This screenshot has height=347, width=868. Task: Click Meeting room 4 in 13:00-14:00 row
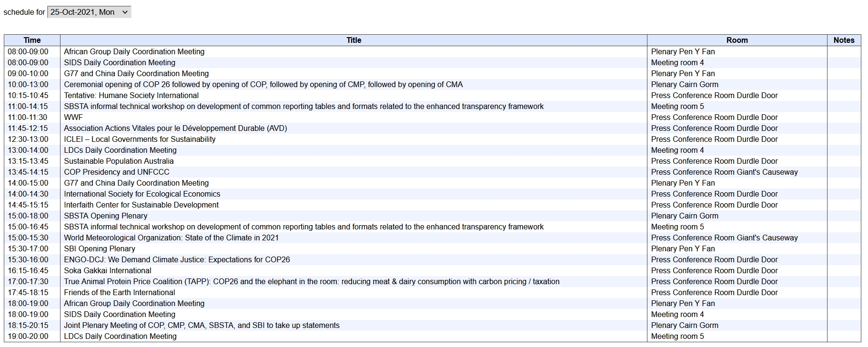coord(677,150)
